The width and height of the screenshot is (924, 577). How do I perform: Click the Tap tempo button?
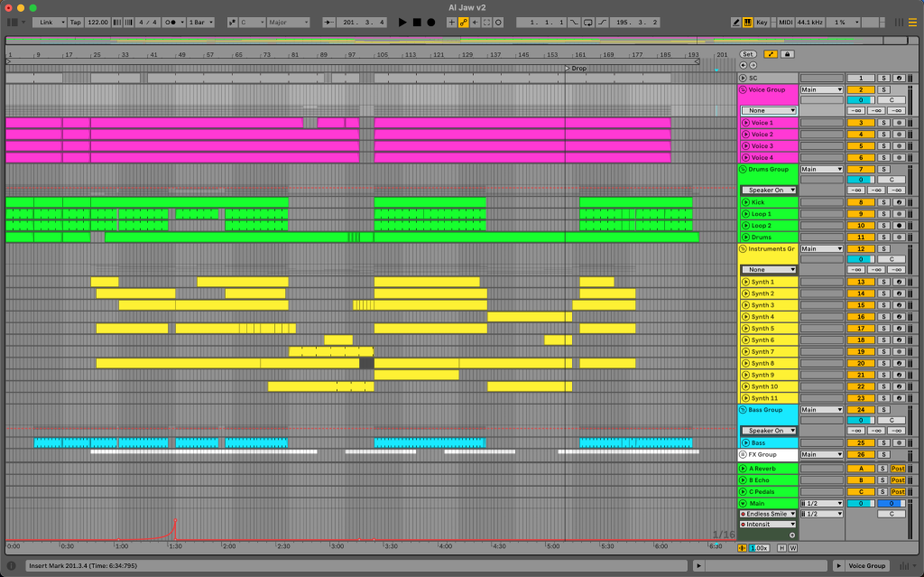(x=76, y=23)
